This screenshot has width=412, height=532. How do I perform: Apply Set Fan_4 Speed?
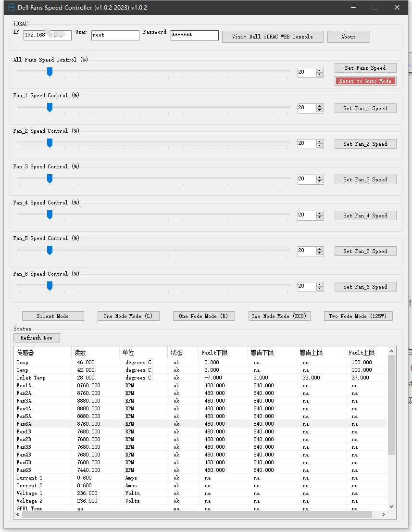pyautogui.click(x=365, y=215)
